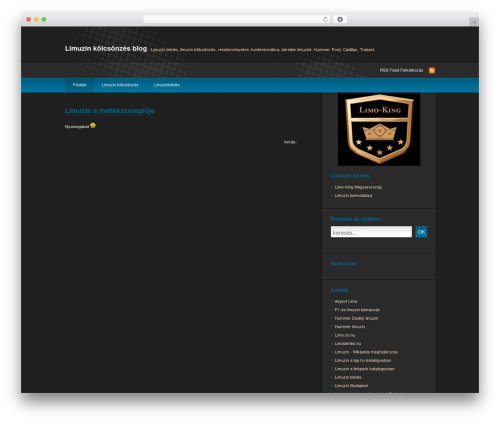Click the Hummer Daddy limuzin link

(356, 318)
